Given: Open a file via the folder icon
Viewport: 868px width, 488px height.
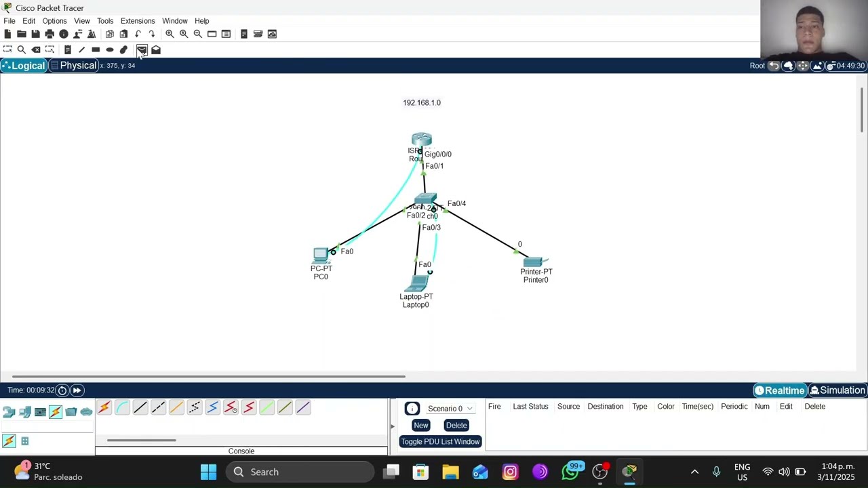Looking at the screenshot, I should 22,34.
